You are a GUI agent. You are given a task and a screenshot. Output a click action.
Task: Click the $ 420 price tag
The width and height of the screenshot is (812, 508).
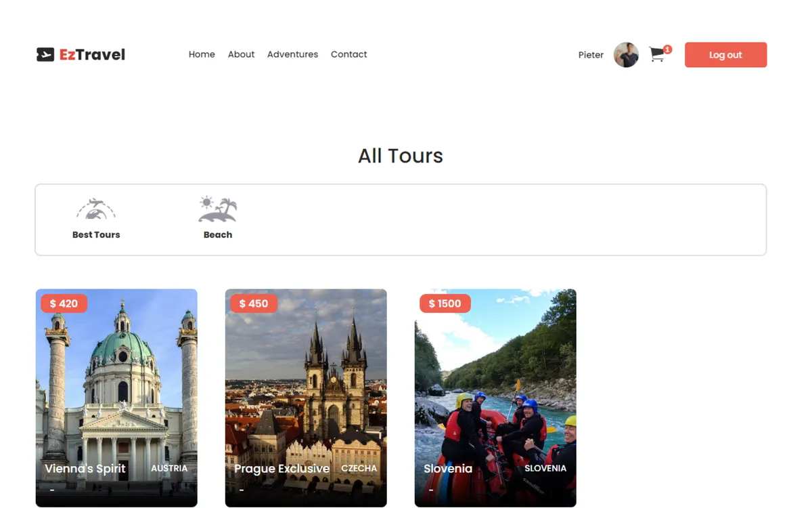pyautogui.click(x=64, y=303)
